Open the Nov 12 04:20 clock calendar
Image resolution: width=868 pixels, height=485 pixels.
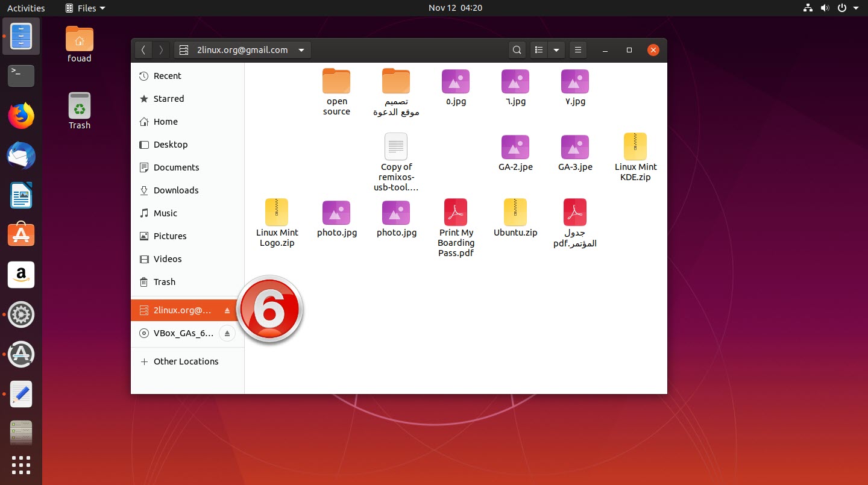point(455,8)
